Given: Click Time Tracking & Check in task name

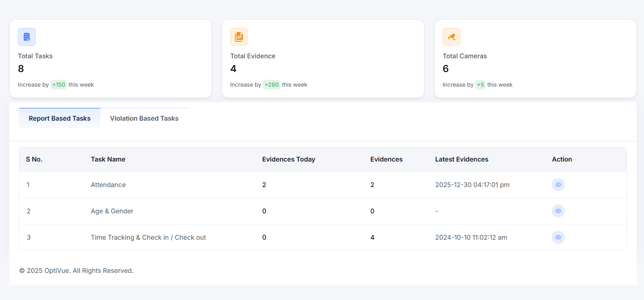Looking at the screenshot, I should [148, 238].
